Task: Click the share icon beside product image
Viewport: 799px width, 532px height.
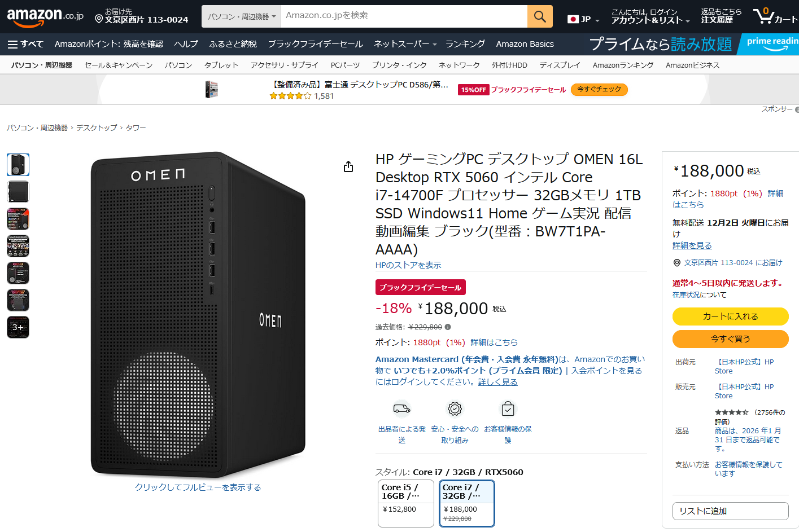Action: [348, 166]
